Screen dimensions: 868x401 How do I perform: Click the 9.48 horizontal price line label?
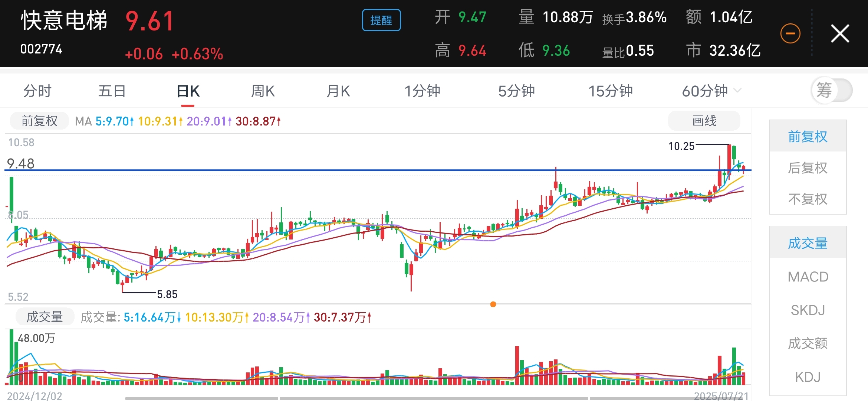coord(21,163)
